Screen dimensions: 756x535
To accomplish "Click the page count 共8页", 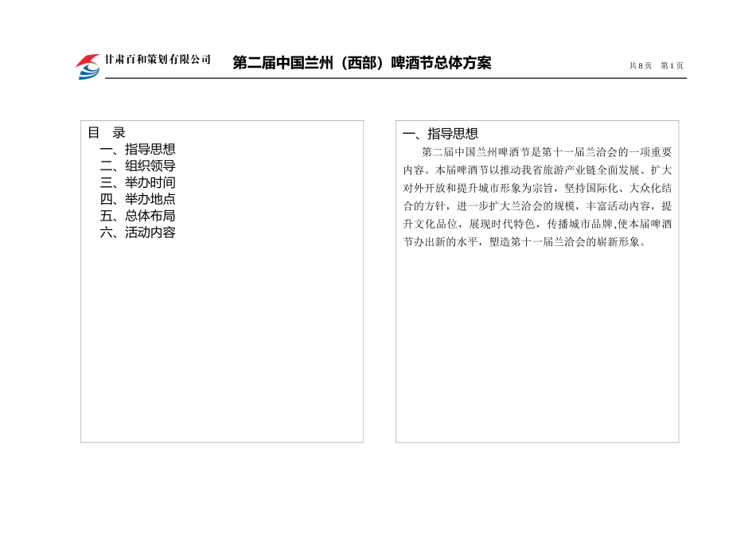I will point(641,65).
